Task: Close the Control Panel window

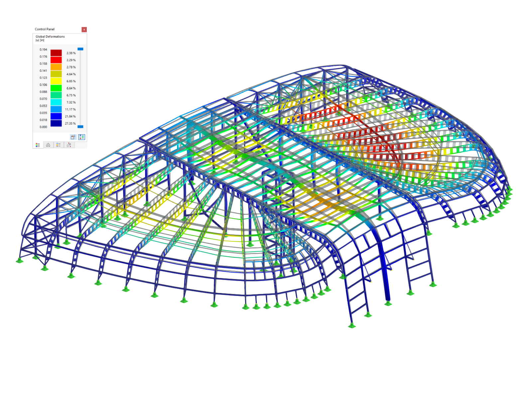Action: tap(84, 30)
